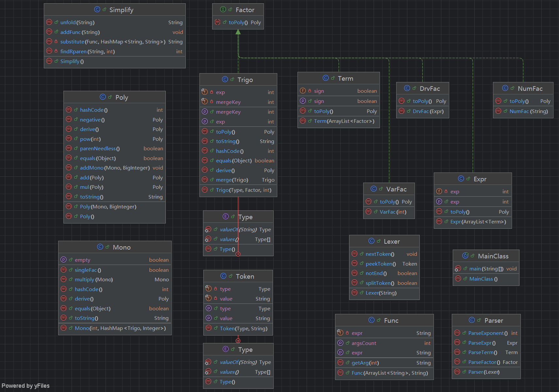Select the argsCount property in Func

[364, 343]
